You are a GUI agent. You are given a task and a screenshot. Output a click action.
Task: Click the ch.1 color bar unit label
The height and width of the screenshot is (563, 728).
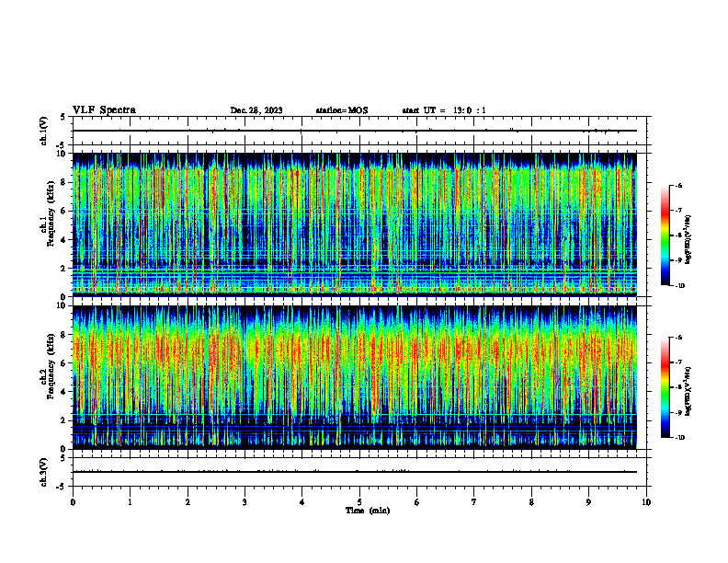coord(688,240)
